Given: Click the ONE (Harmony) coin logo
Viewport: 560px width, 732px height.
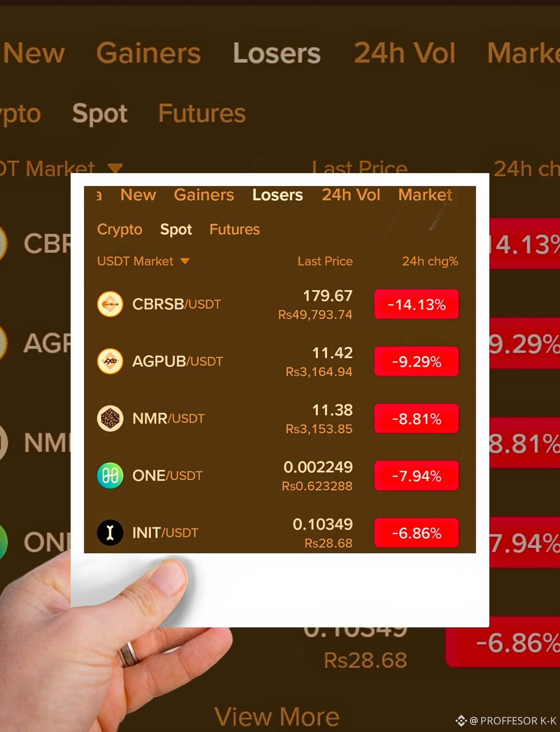Looking at the screenshot, I should point(110,476).
